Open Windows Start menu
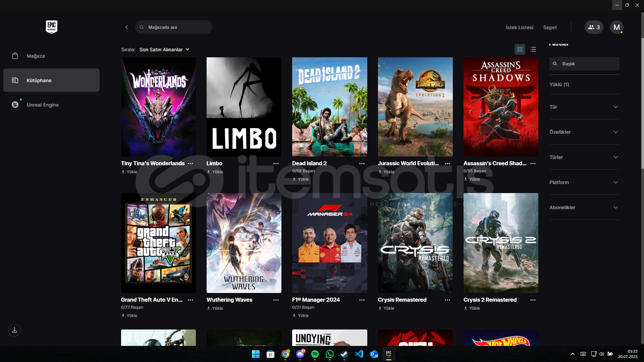This screenshot has width=644, height=362. point(256,354)
